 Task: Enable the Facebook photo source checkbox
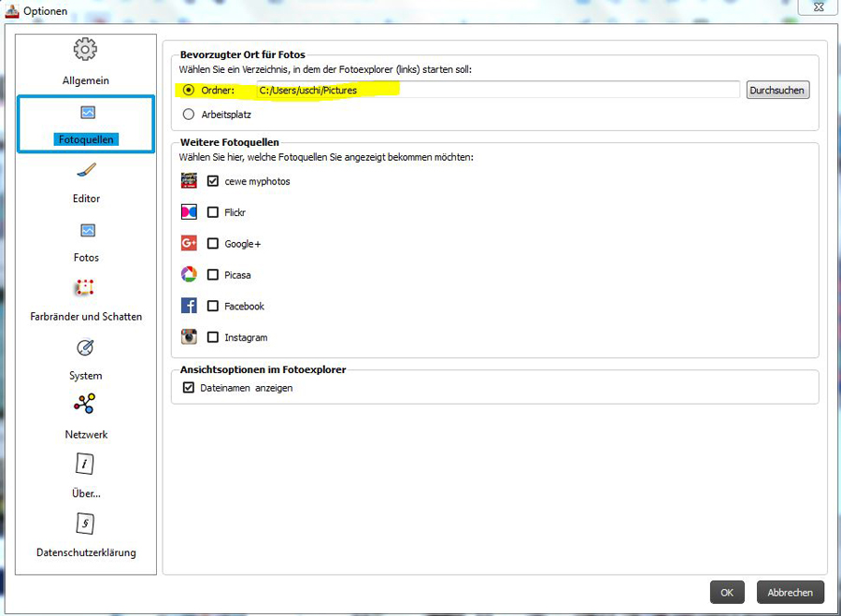213,307
